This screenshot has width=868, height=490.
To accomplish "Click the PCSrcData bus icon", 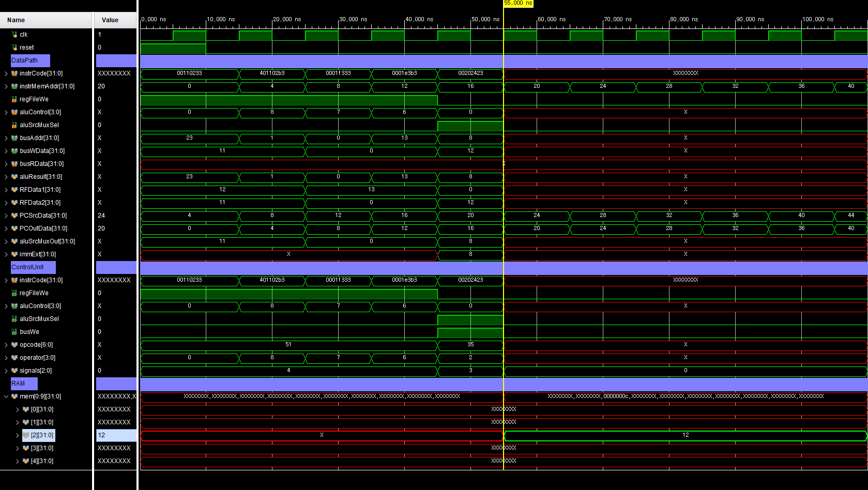I will [x=14, y=216].
